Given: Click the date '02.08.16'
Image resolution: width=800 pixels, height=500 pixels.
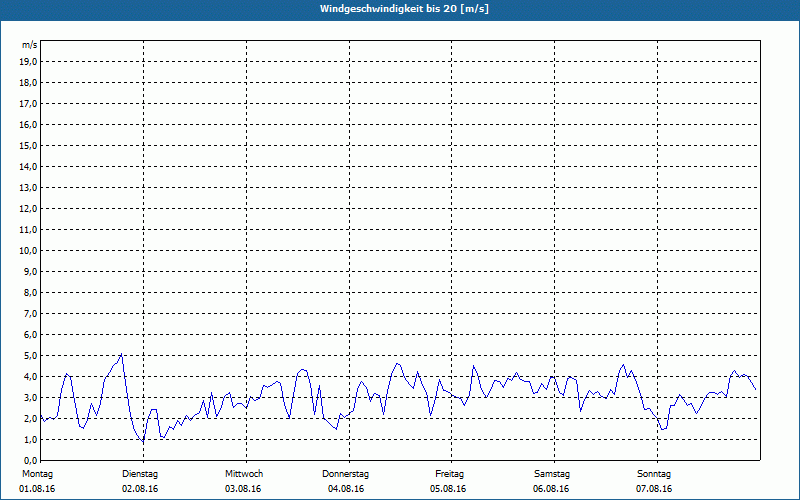Looking at the screenshot, I should (140, 489).
